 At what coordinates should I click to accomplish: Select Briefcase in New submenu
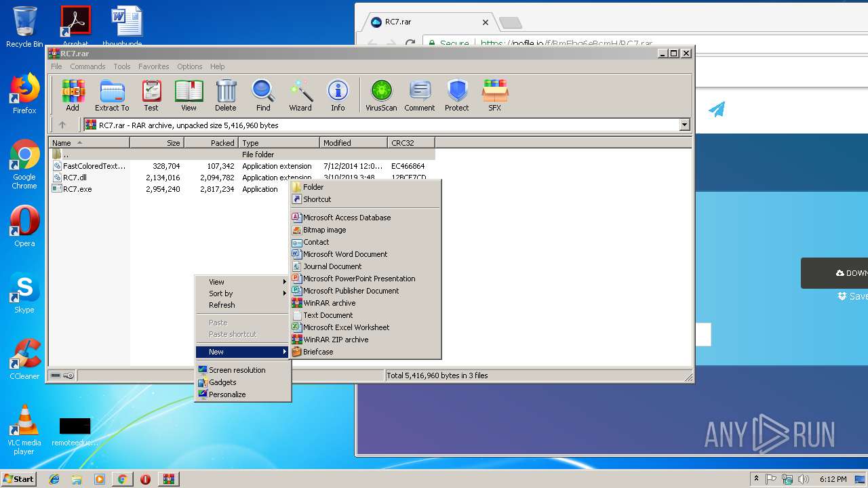click(366, 352)
